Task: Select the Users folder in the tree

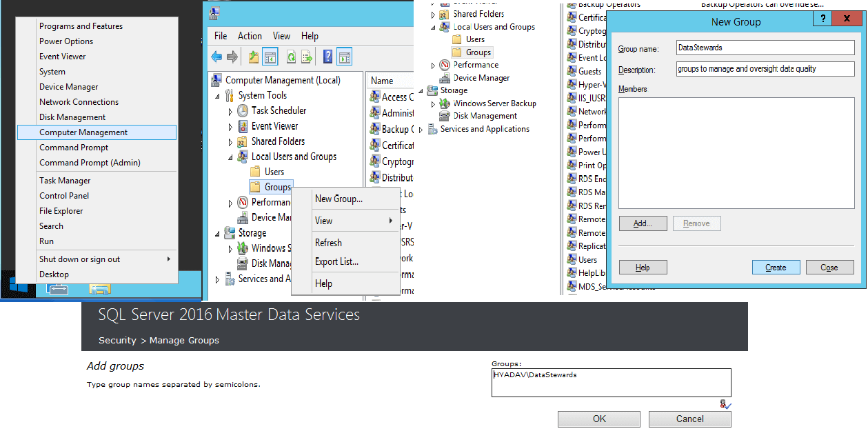Action: click(x=274, y=172)
